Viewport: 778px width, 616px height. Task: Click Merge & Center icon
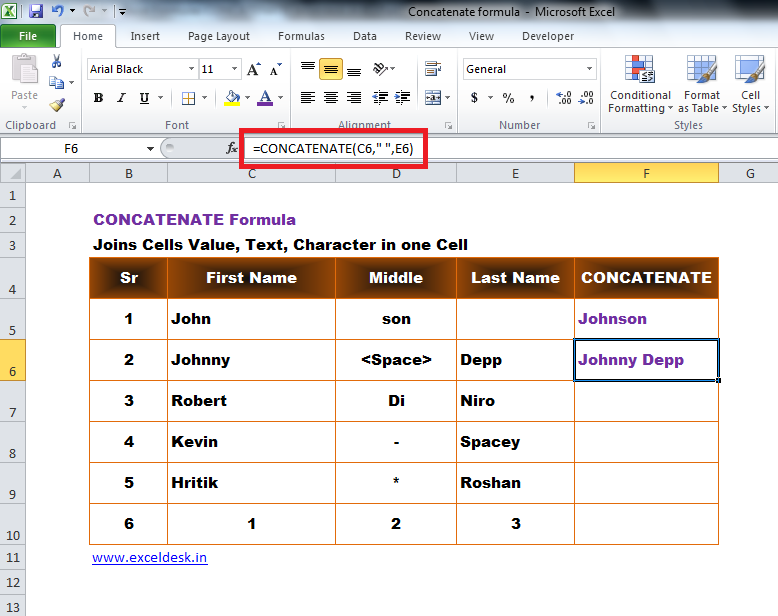(433, 98)
